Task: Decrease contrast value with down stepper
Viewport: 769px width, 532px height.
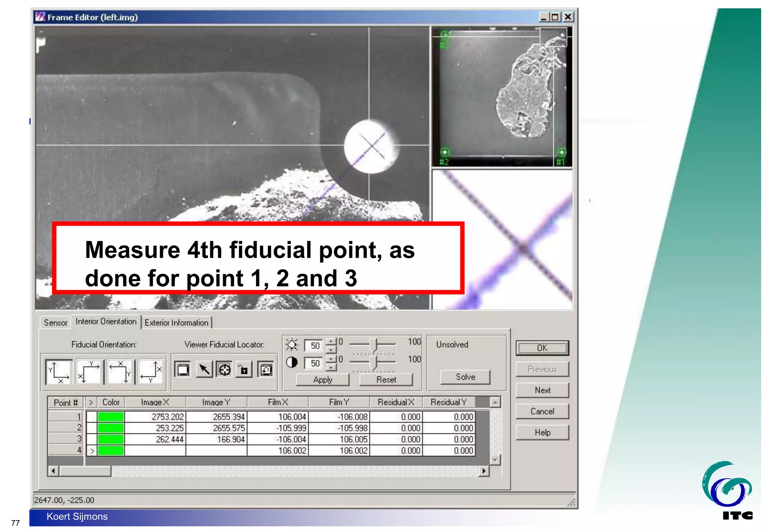Action: click(331, 367)
